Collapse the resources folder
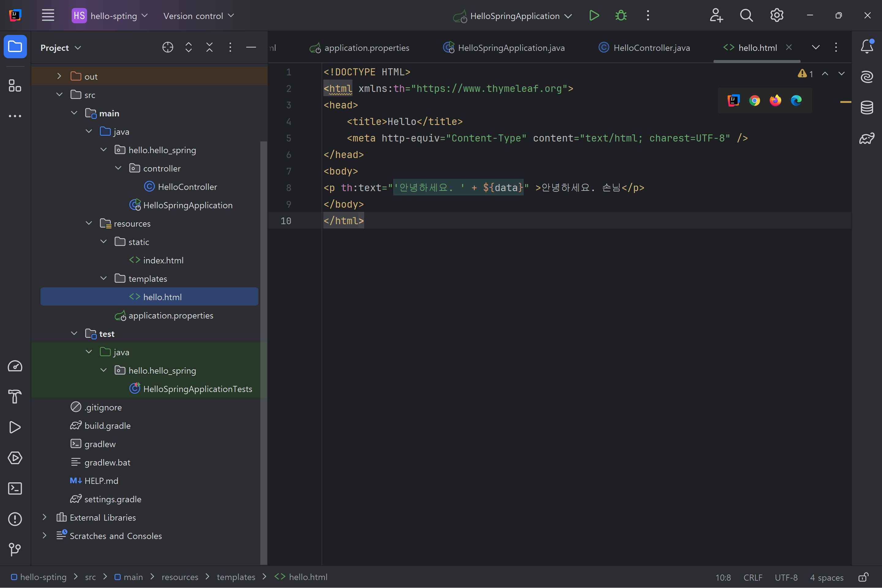Image resolution: width=882 pixels, height=588 pixels. (x=89, y=223)
